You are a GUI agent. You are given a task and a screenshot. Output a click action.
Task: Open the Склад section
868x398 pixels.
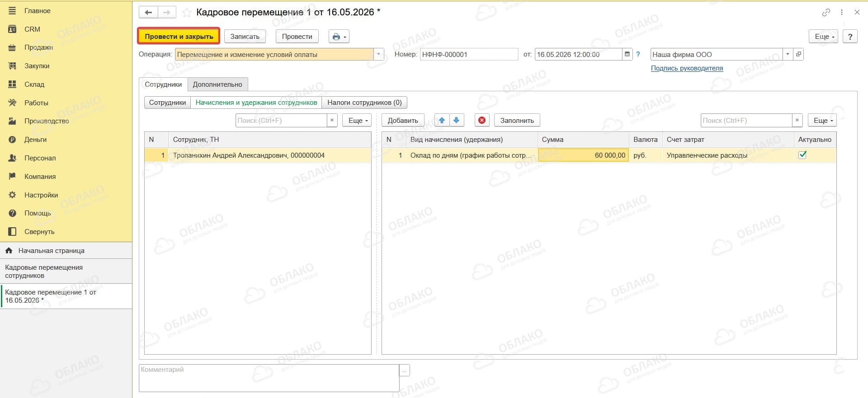click(34, 84)
